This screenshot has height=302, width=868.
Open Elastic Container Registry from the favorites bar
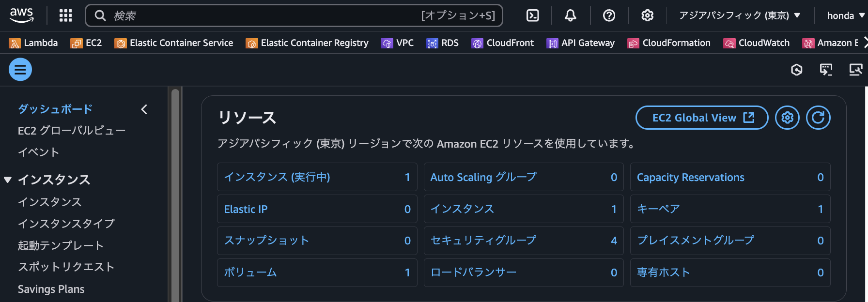coord(307,43)
